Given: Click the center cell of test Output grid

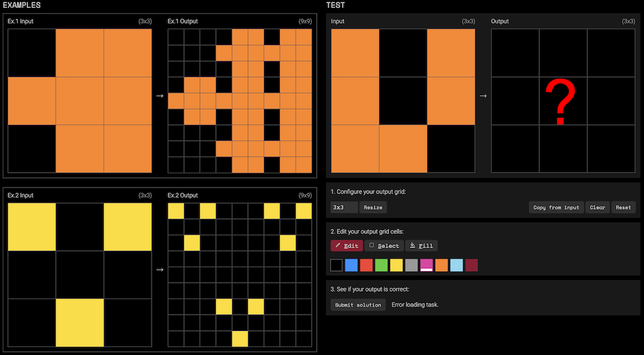Looking at the screenshot, I should (x=563, y=101).
